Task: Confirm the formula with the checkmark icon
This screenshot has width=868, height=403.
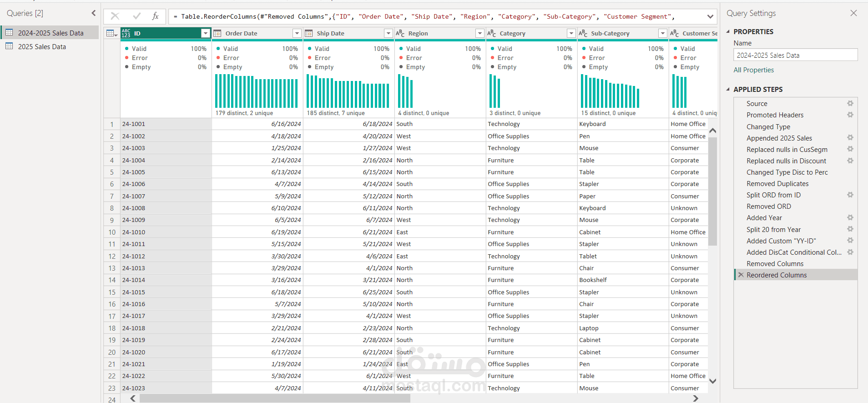Action: 136,16
